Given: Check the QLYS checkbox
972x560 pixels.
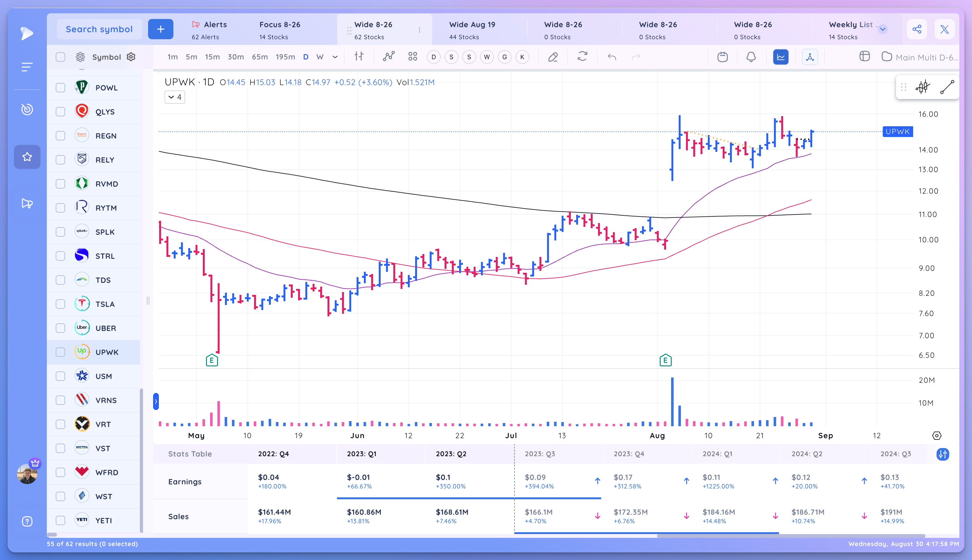Looking at the screenshot, I should click(x=60, y=112).
